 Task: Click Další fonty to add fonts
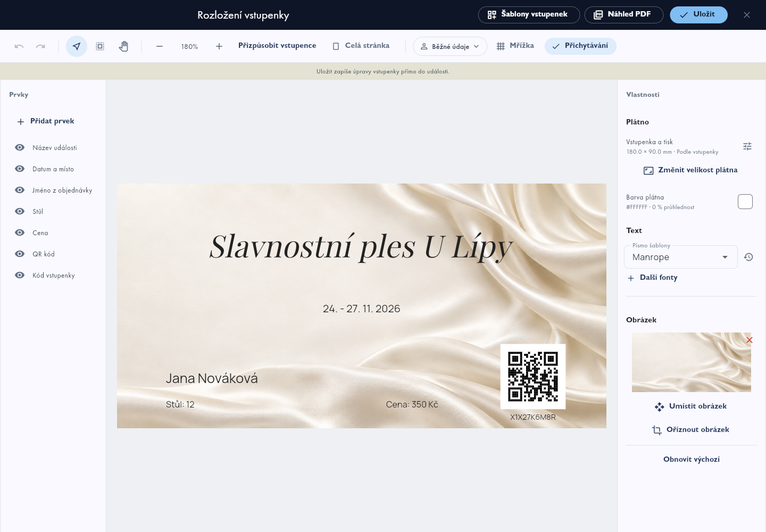tap(653, 278)
